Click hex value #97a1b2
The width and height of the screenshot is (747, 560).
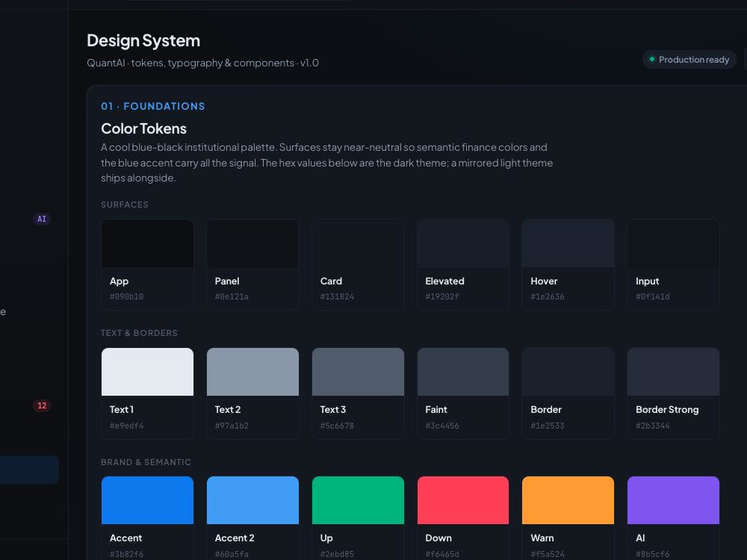click(232, 426)
